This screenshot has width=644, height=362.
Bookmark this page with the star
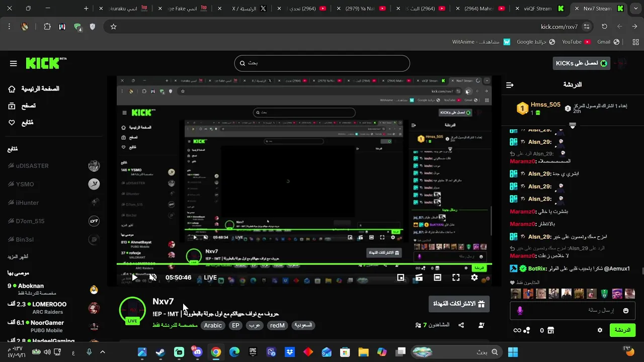tap(113, 27)
